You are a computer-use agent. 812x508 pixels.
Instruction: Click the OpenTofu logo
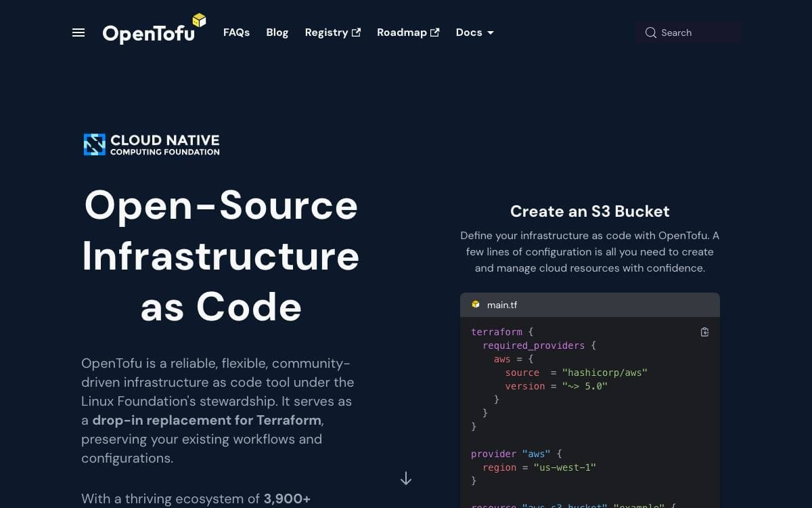click(x=154, y=29)
